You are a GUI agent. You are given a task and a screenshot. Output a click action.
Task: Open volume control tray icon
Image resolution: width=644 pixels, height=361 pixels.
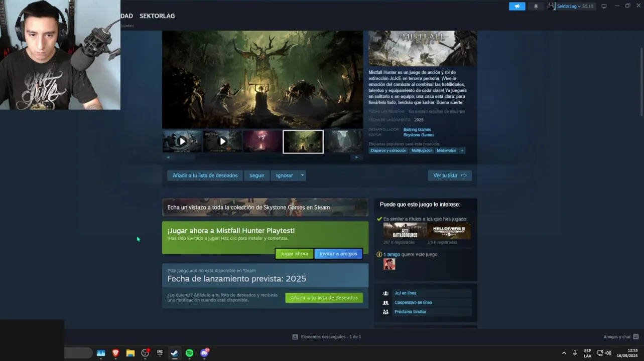(x=608, y=353)
